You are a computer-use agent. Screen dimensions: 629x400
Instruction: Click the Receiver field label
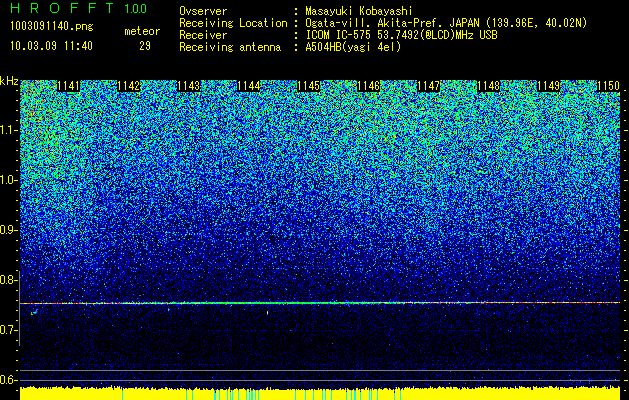coord(203,35)
